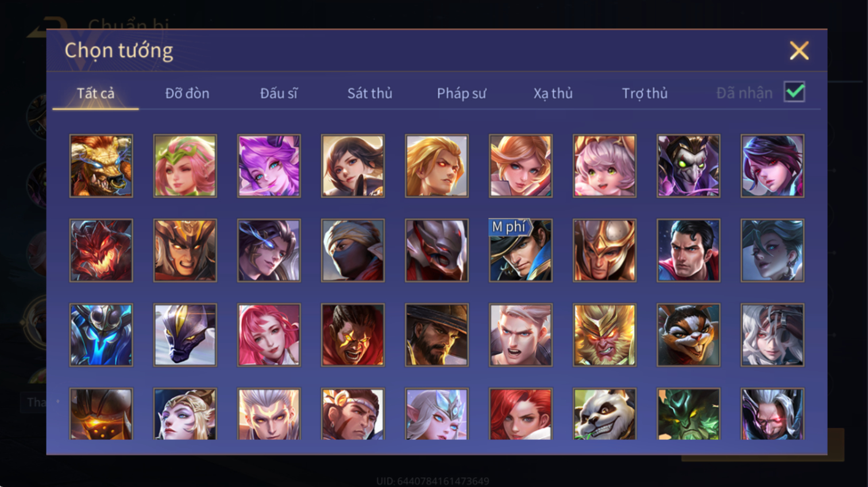Show the 'Pháp sư' hero category
This screenshot has height=487, width=868.
pyautogui.click(x=461, y=93)
